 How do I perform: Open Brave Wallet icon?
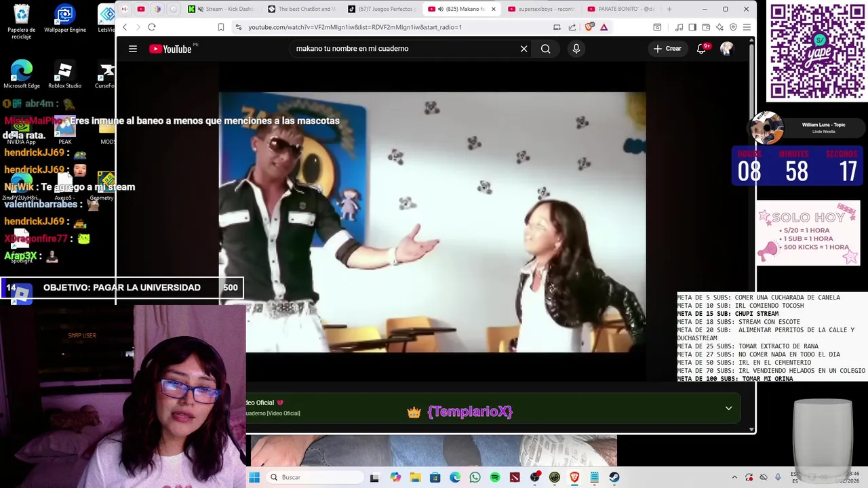click(706, 27)
